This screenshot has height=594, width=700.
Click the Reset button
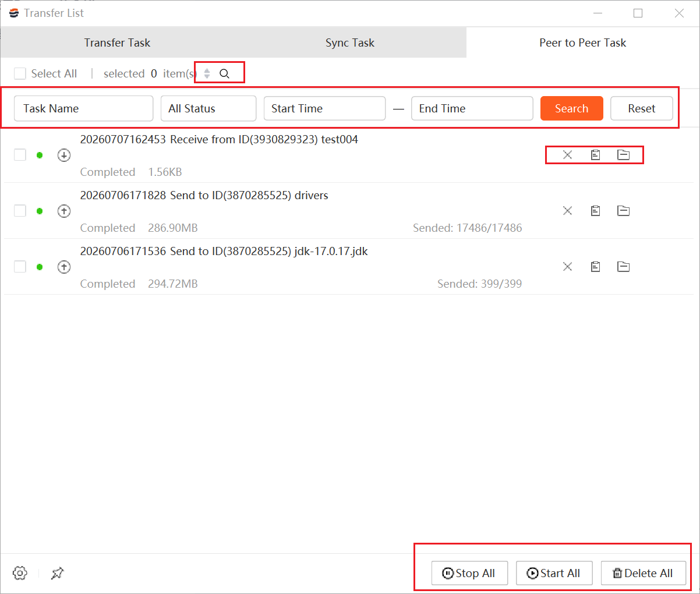[x=642, y=108]
